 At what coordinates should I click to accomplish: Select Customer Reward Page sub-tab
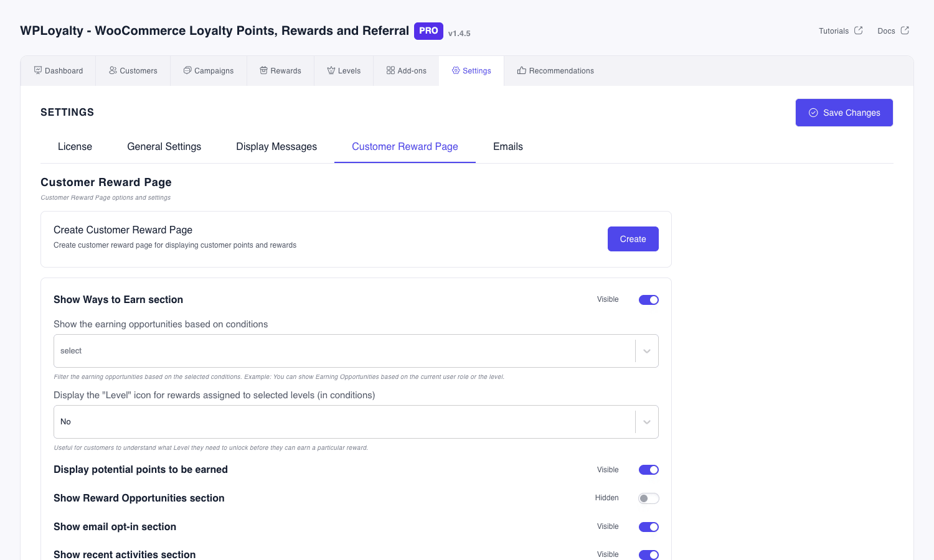point(405,147)
